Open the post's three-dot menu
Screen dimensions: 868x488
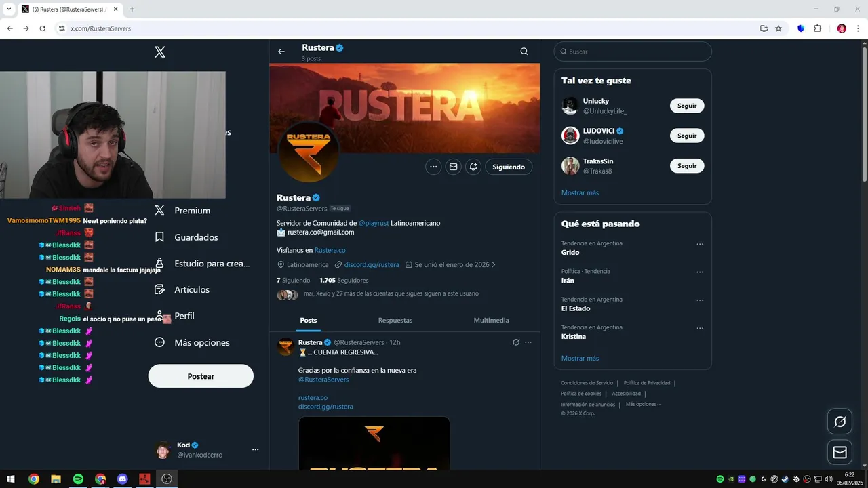pos(528,342)
